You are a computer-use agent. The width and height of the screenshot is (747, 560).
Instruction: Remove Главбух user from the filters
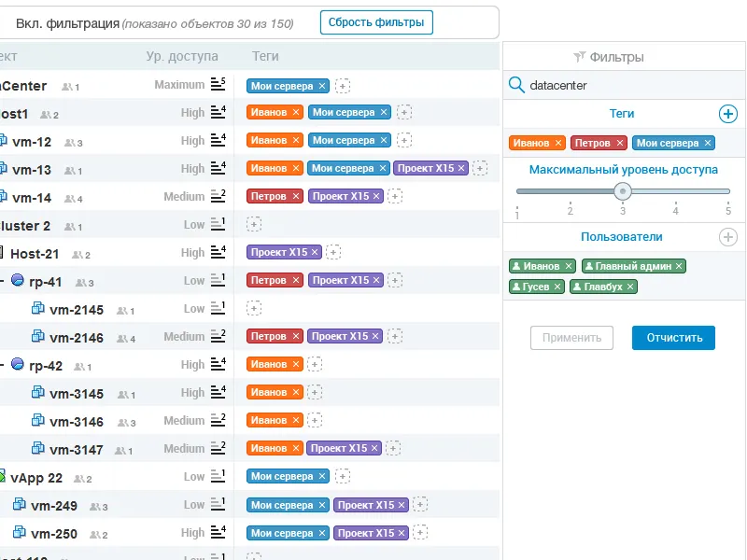(630, 287)
